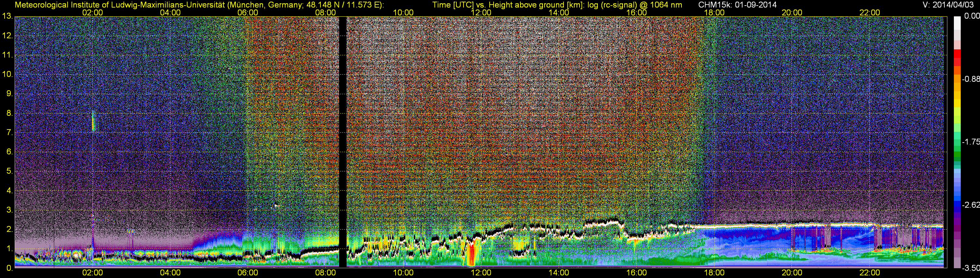Select the 1 km height axis label

(9, 249)
